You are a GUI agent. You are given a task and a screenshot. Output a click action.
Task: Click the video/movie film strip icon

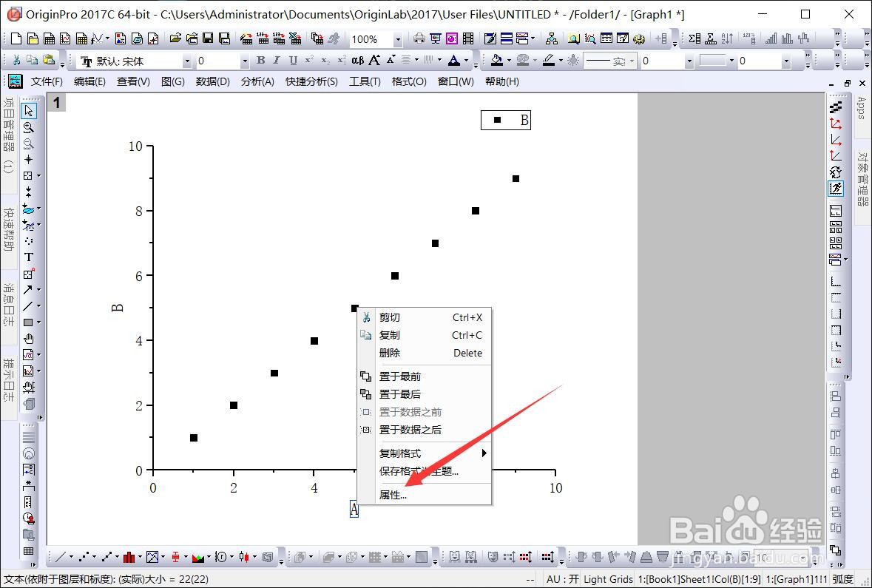click(x=468, y=38)
